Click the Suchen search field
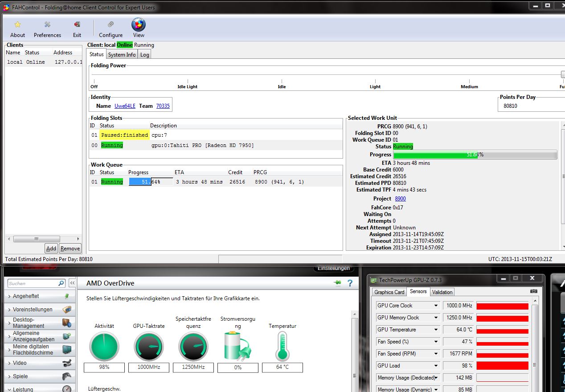The height and width of the screenshot is (392, 565). (32, 283)
